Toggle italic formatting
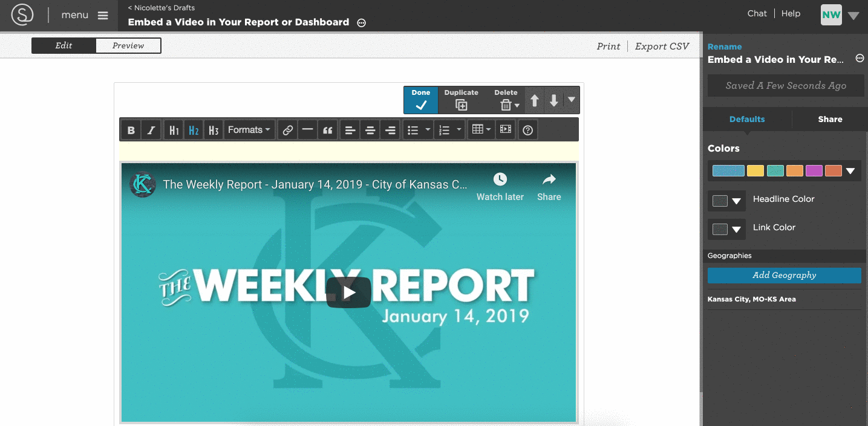The image size is (868, 426). (151, 130)
